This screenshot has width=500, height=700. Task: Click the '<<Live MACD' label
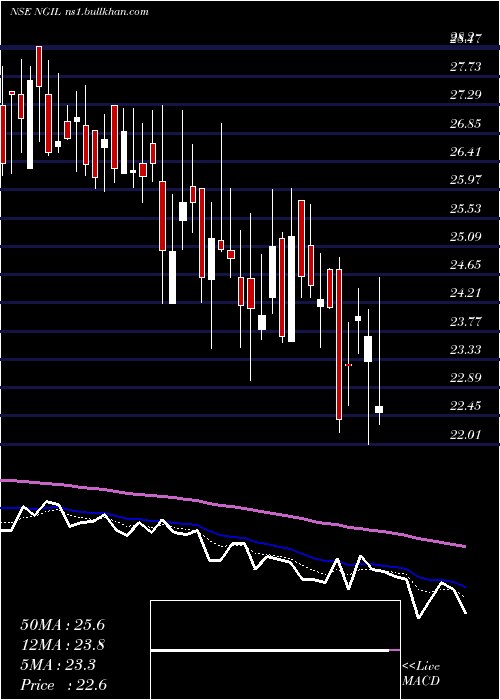tap(421, 674)
